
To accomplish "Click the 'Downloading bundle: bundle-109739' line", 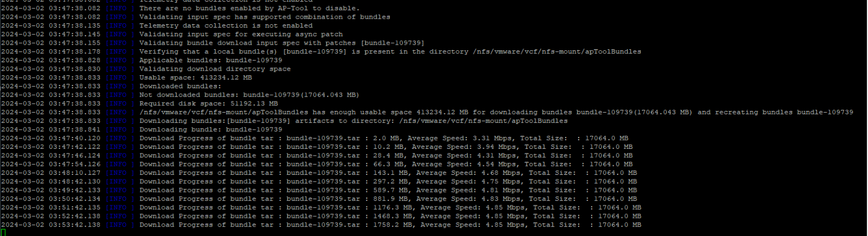I will [211, 130].
